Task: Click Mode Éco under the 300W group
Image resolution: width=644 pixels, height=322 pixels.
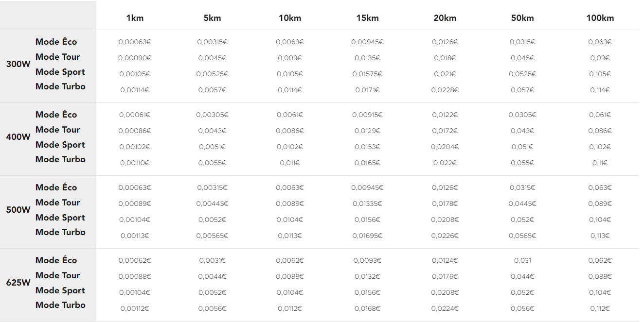Action: 56,42
